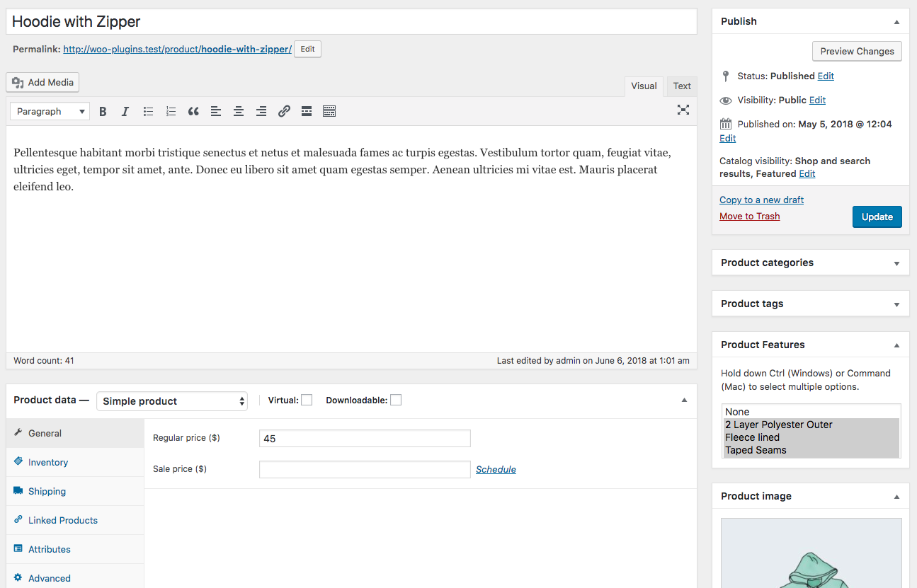
Task: Check the Downloadable checkbox
Action: tap(396, 400)
